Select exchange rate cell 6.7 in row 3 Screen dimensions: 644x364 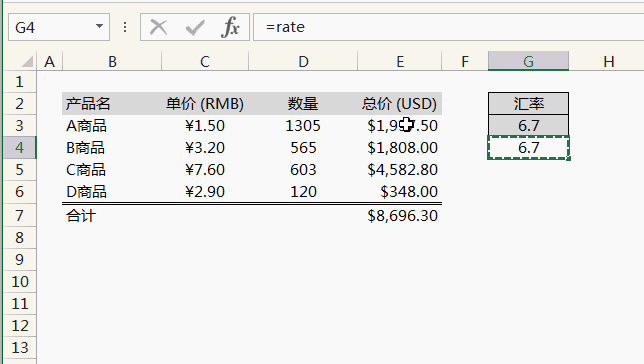(x=529, y=125)
